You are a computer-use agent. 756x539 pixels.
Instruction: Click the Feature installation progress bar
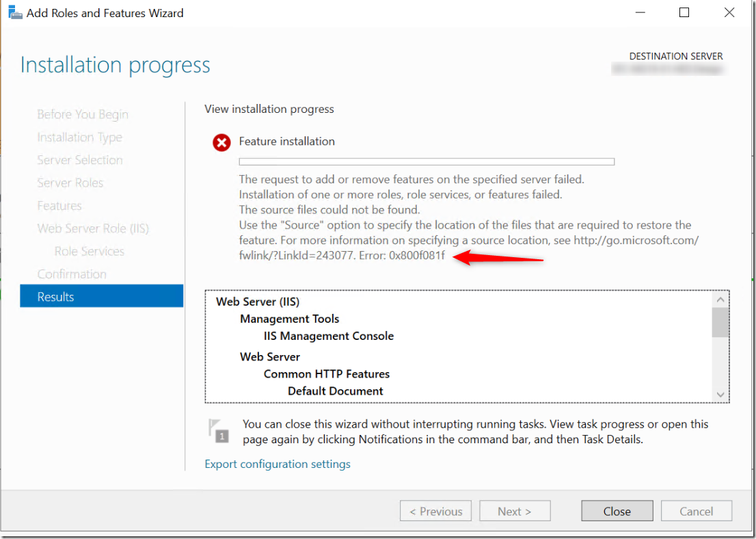pos(426,161)
